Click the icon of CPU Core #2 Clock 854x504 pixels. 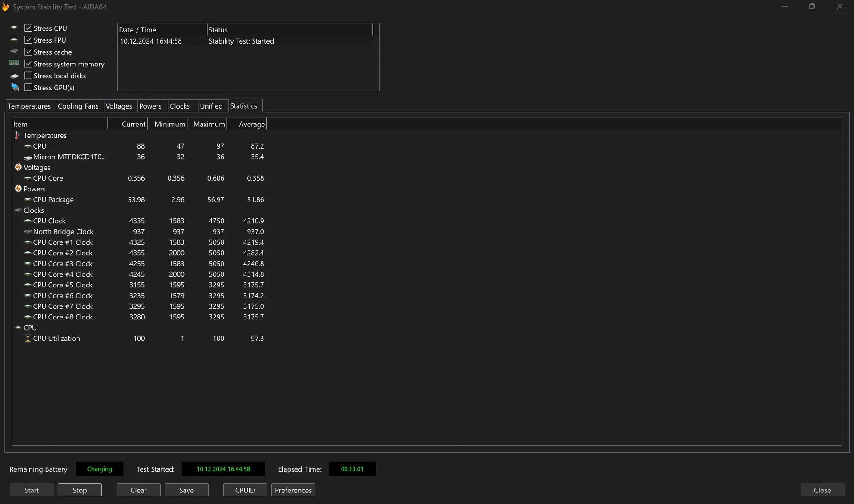click(28, 252)
